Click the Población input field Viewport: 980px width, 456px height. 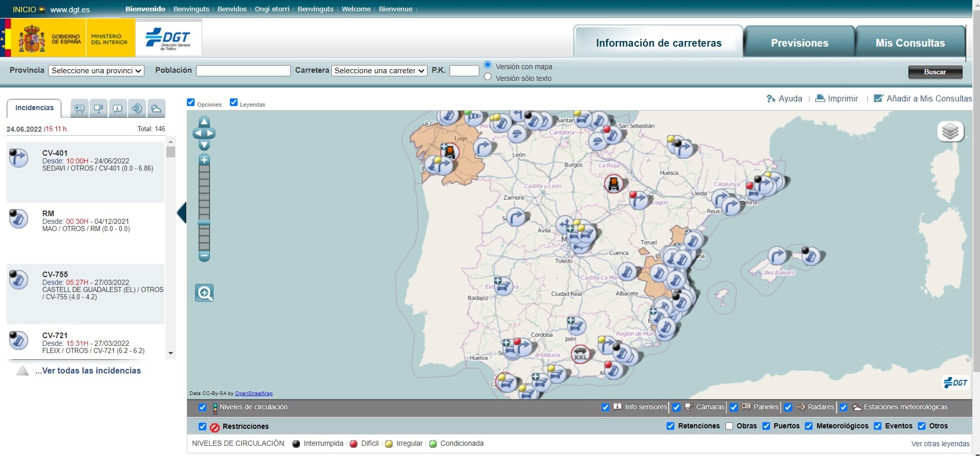[x=243, y=71]
